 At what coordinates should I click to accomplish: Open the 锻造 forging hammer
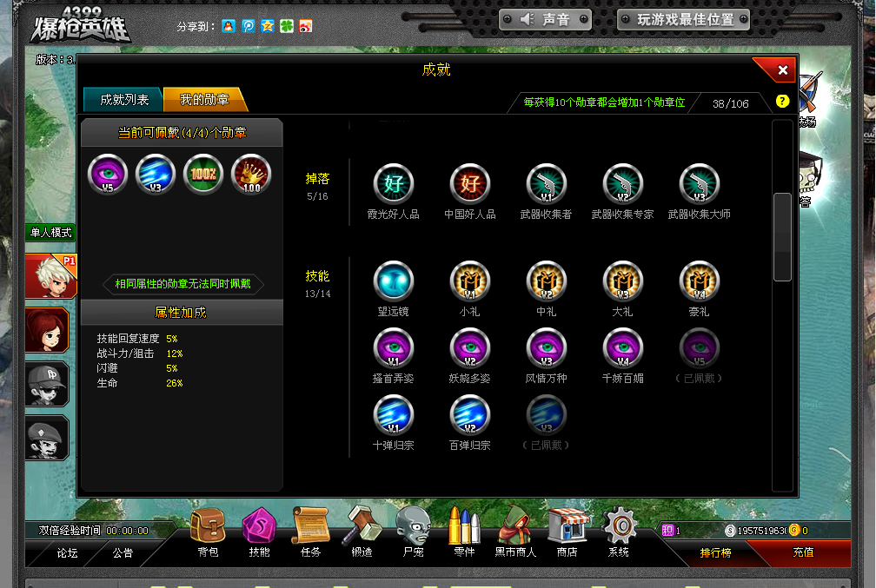362,532
